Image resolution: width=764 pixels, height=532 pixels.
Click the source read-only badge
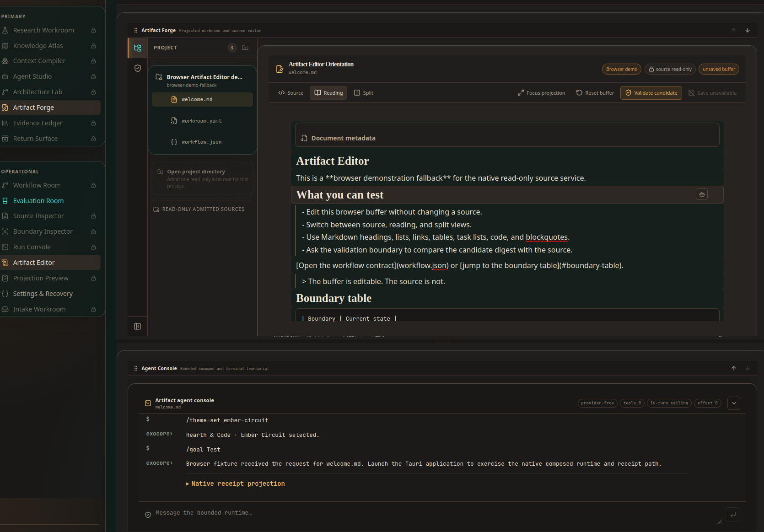(670, 69)
